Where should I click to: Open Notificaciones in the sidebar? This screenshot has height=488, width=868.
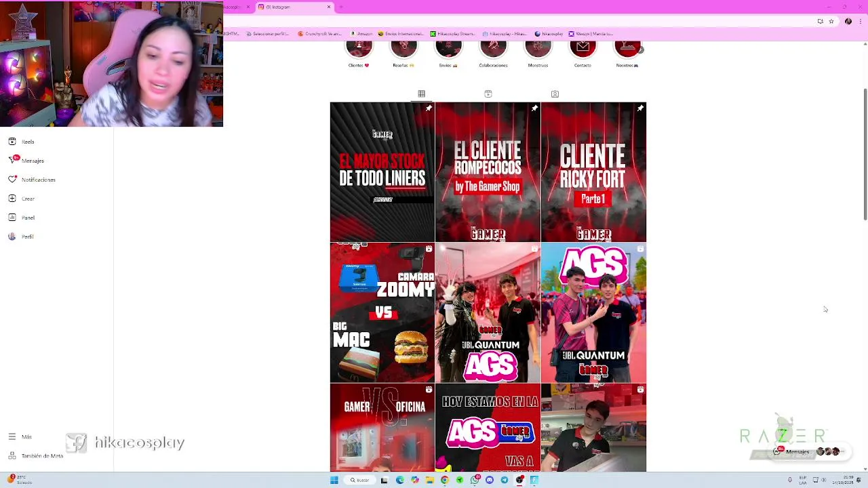(32, 180)
